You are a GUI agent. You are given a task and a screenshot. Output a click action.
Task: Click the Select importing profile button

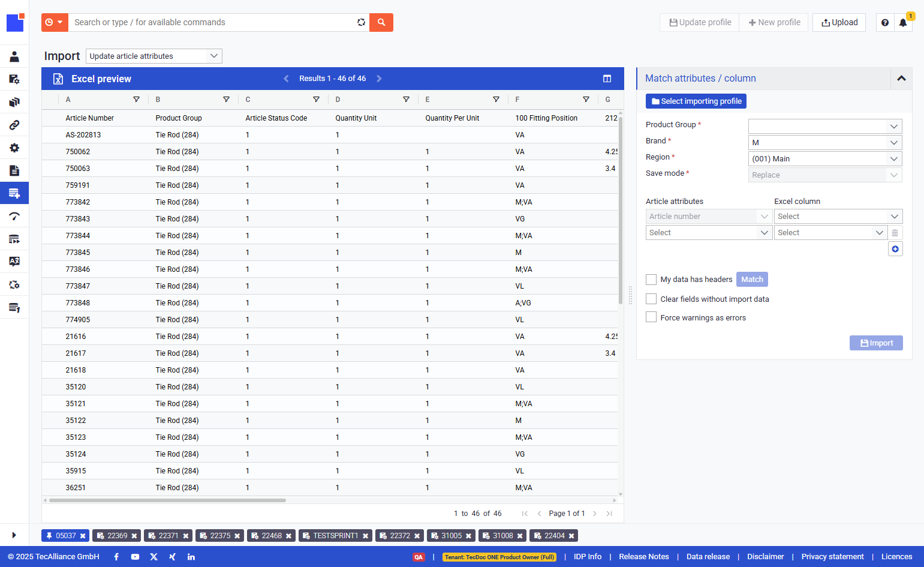696,101
